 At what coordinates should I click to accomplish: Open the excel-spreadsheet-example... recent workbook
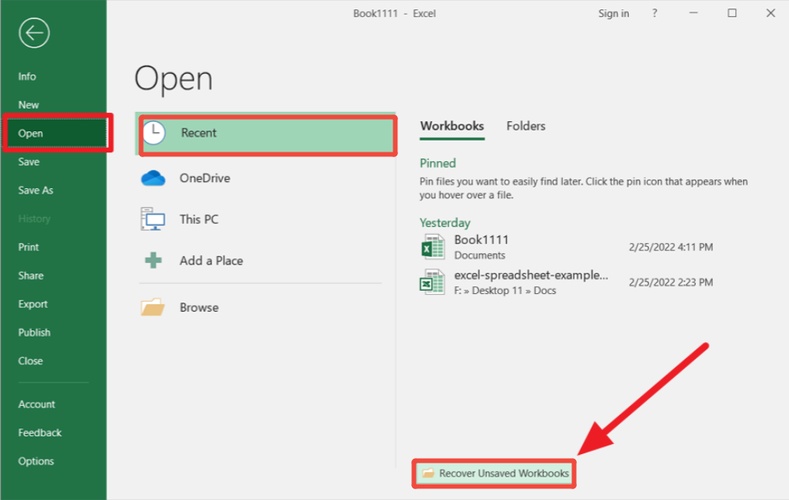(567, 282)
